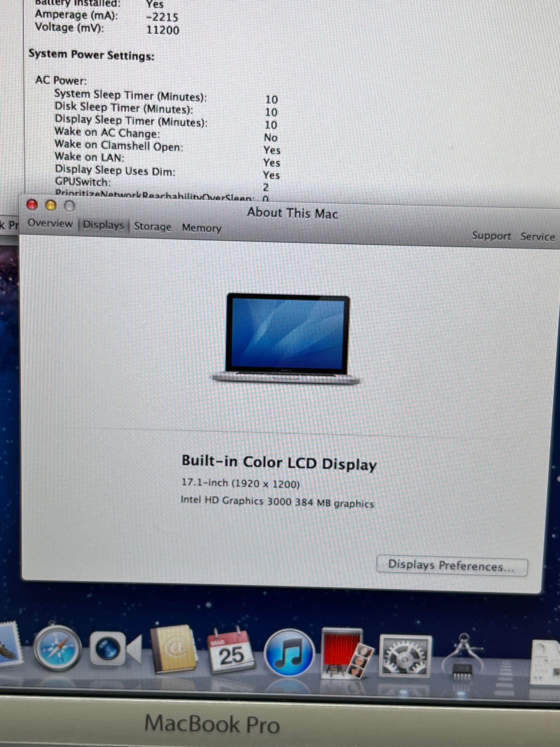The width and height of the screenshot is (560, 747).
Task: Launch iTunes from the dock
Action: [x=289, y=653]
